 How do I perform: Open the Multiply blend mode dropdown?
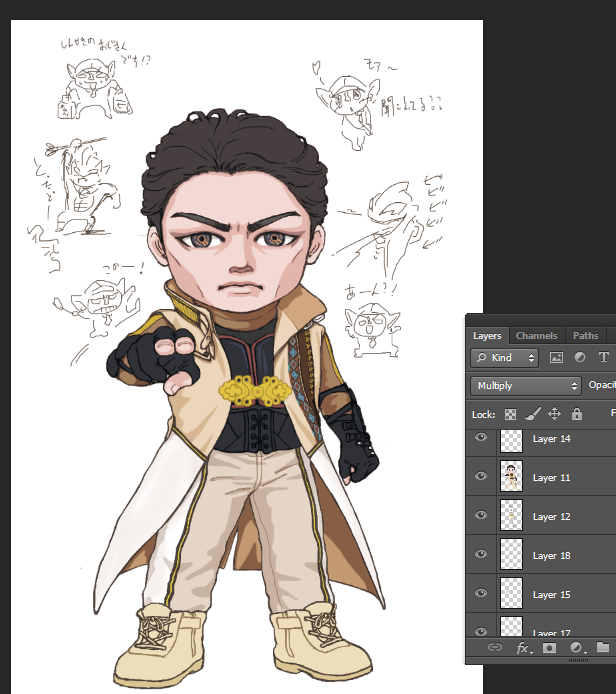coord(526,386)
